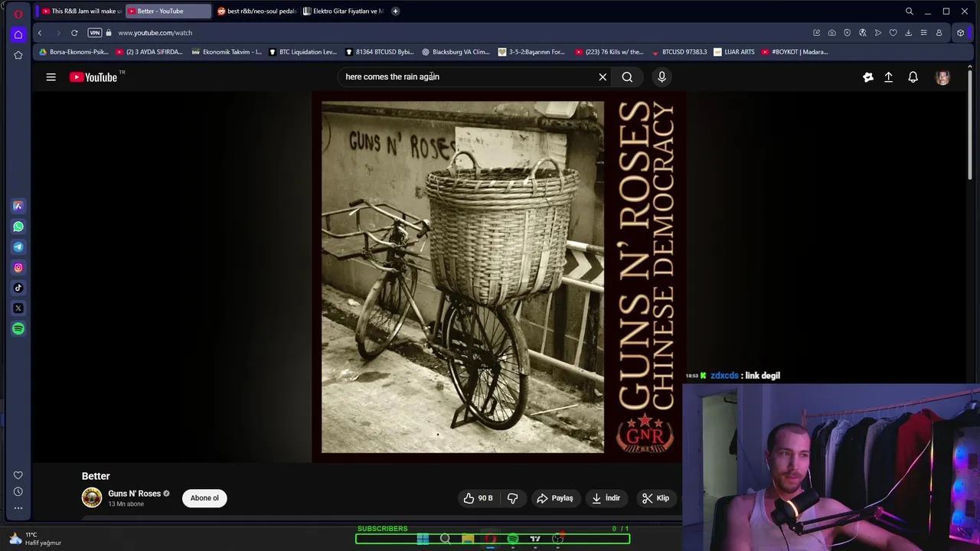This screenshot has height=551, width=980.
Task: Switch to 'Elektro Gitar Fiyatları' tab
Action: click(343, 11)
